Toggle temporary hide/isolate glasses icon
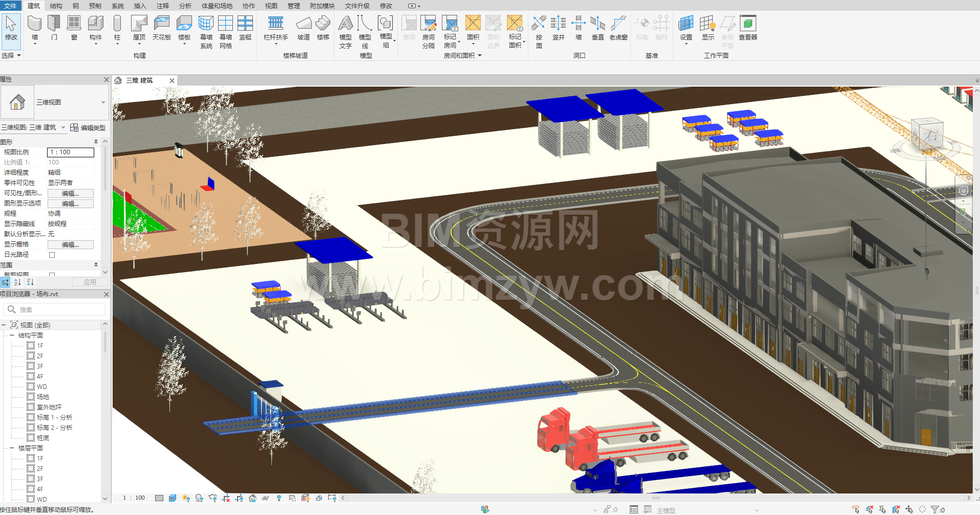Viewport: 980px width, 515px height. point(266,498)
